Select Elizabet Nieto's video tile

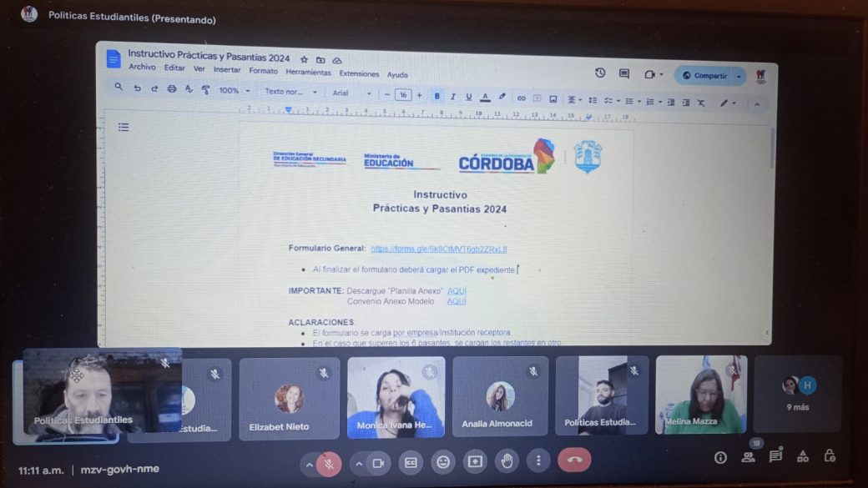[290, 399]
